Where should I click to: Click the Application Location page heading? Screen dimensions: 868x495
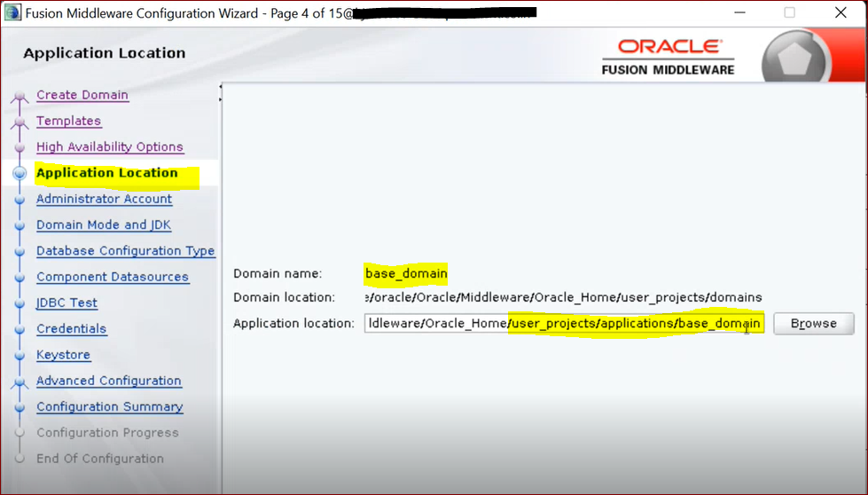pyautogui.click(x=104, y=53)
